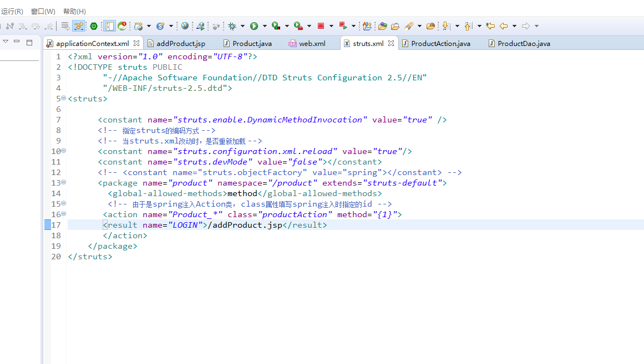The height and width of the screenshot is (364, 644).
Task: Click the Coverage run icon
Action: [276, 26]
